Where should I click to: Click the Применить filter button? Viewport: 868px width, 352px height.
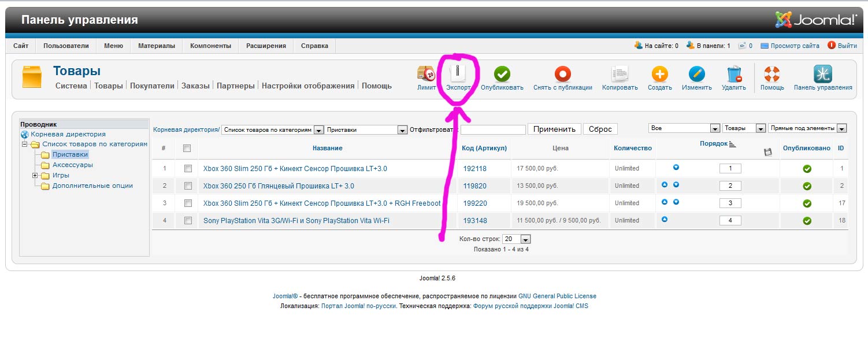[554, 129]
